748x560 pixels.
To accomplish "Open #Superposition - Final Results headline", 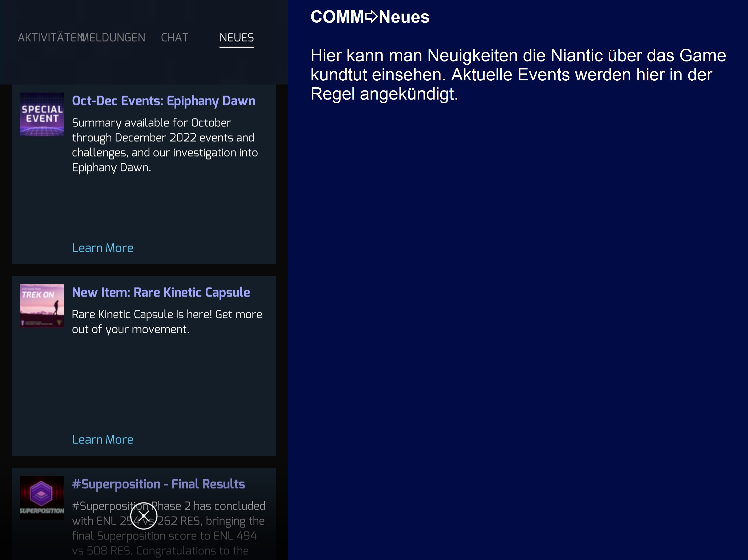I will point(158,484).
